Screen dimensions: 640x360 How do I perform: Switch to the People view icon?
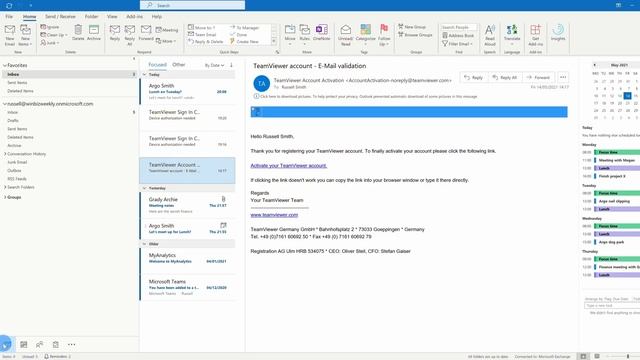click(40, 344)
